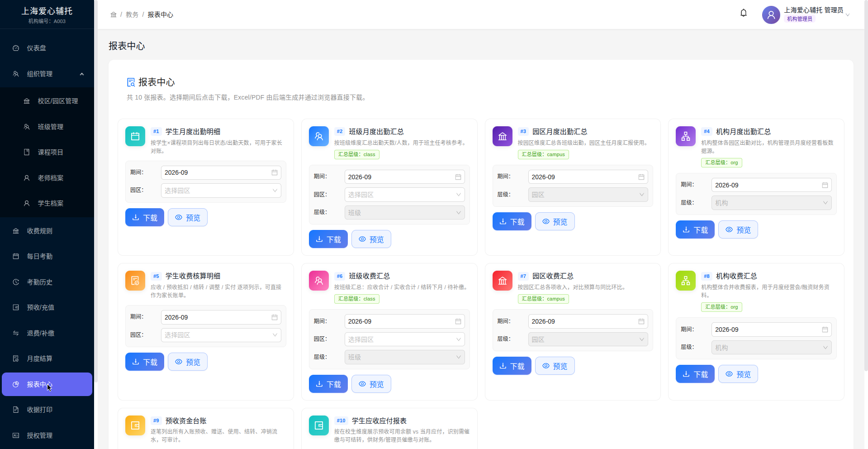Open 选择园区 dropdown in 学生收费核算明细
868x449 pixels.
click(x=221, y=335)
